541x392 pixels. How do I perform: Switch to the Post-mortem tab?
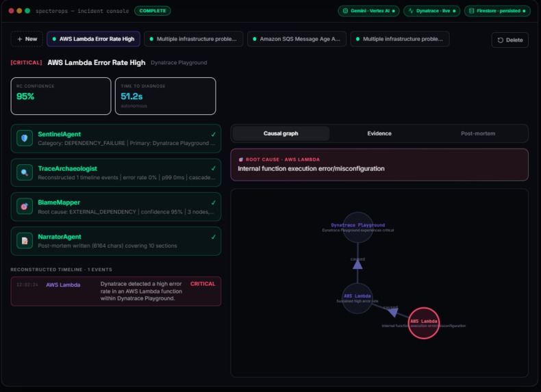click(x=478, y=133)
